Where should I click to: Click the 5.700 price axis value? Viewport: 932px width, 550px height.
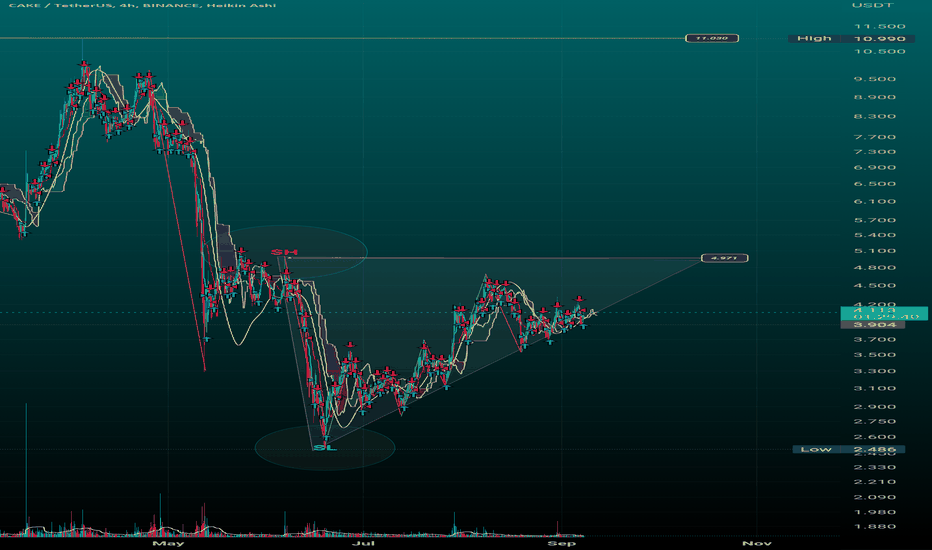click(x=875, y=221)
